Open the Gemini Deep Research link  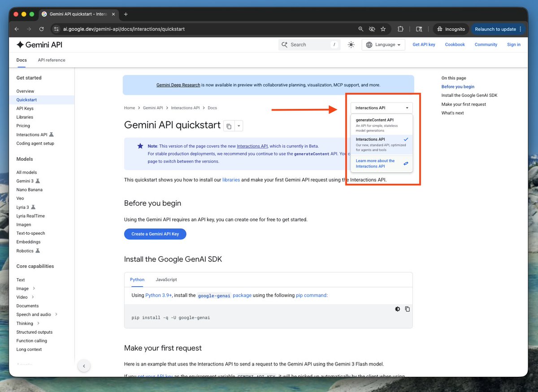[178, 85]
